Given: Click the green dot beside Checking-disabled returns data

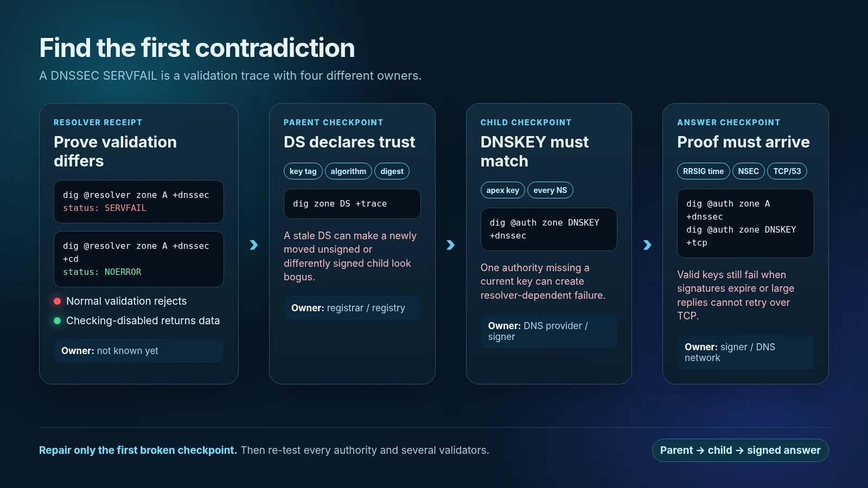Looking at the screenshot, I should pos(57,320).
